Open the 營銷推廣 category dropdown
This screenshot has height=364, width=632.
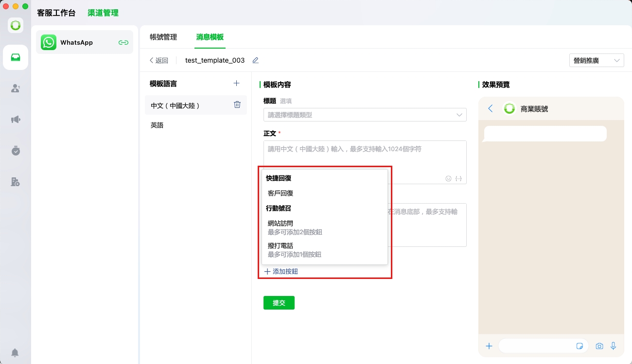click(x=596, y=60)
